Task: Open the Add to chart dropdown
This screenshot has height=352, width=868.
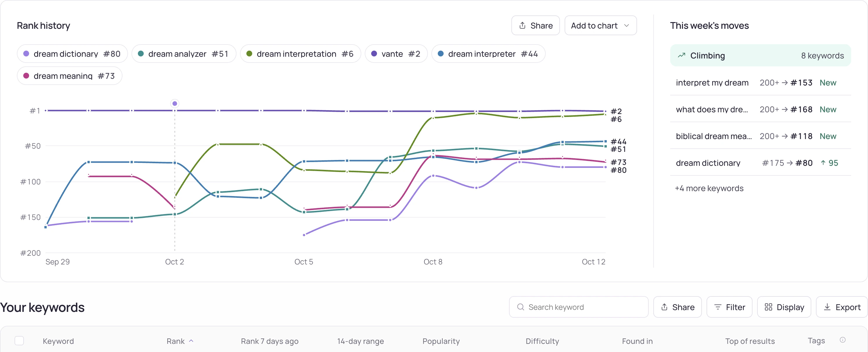Action: point(600,26)
